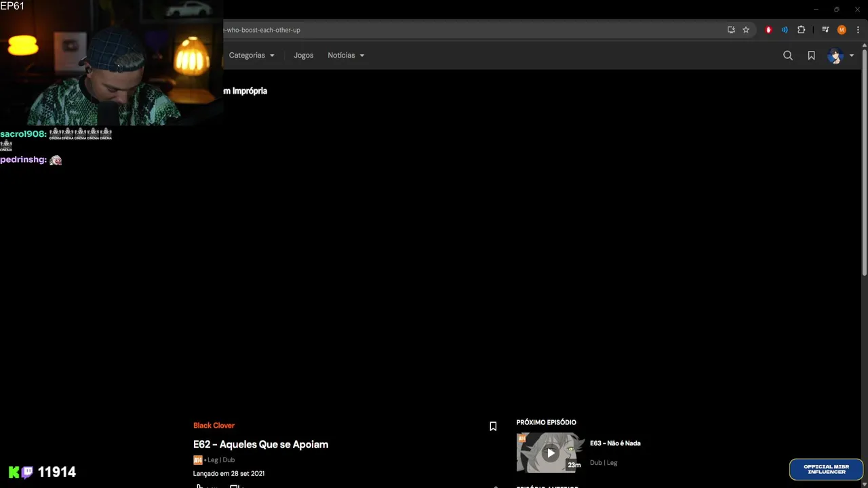868x488 pixels.
Task: Click the Dub | Leg label under E63
Action: point(604,463)
